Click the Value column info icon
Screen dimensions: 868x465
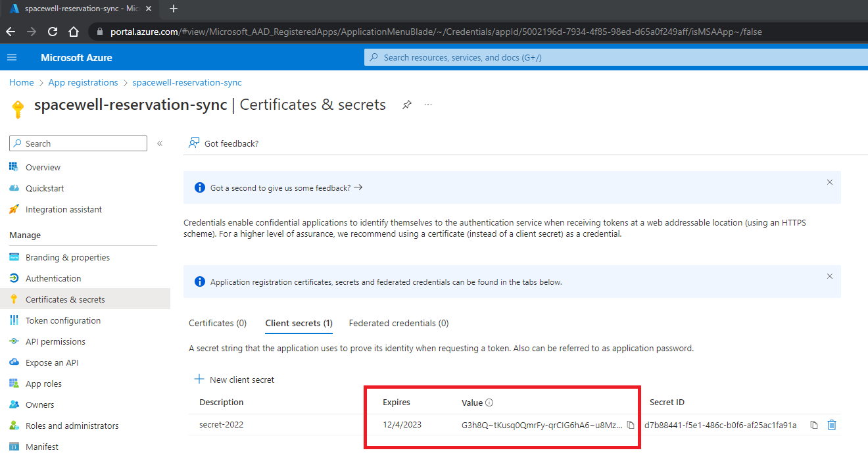489,403
